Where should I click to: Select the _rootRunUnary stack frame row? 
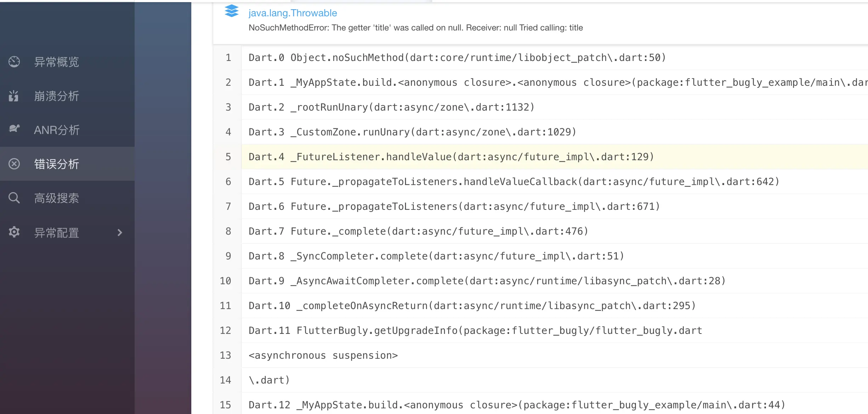coord(391,107)
